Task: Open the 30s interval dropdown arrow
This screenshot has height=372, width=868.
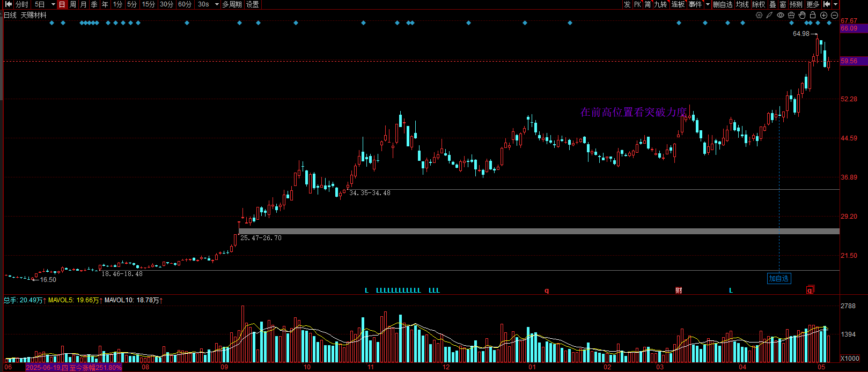Action: click(x=217, y=4)
